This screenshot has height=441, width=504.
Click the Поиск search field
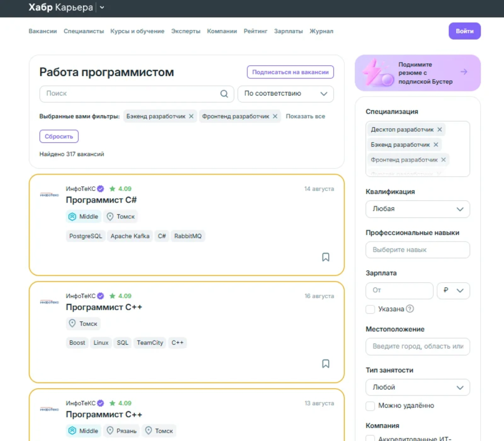pyautogui.click(x=137, y=94)
